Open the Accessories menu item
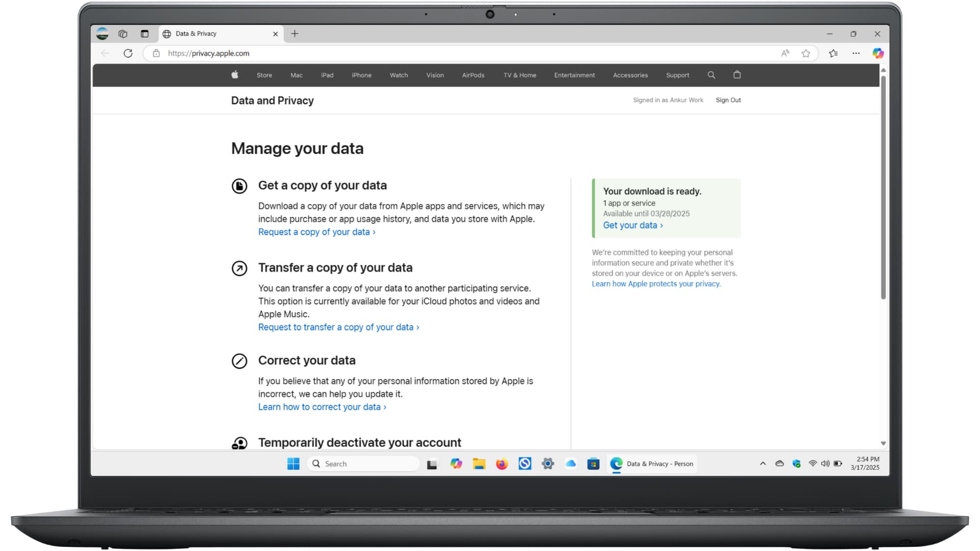This screenshot has width=980, height=551. coord(630,75)
